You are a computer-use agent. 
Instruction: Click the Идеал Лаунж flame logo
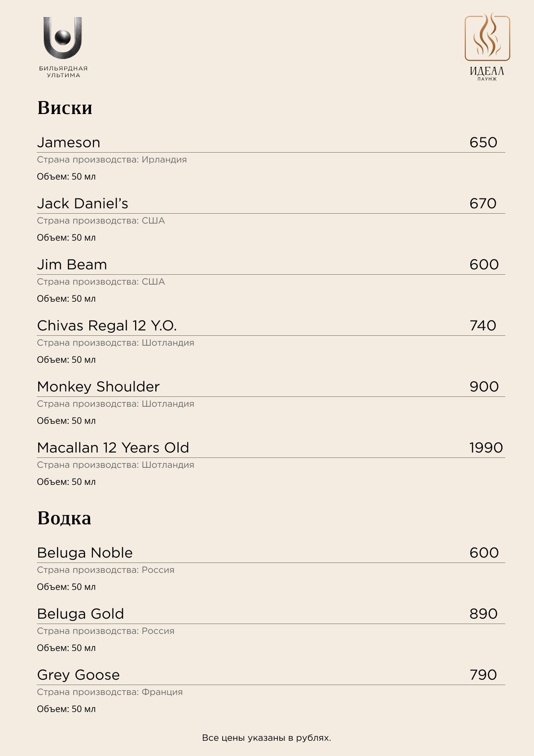[x=487, y=47]
